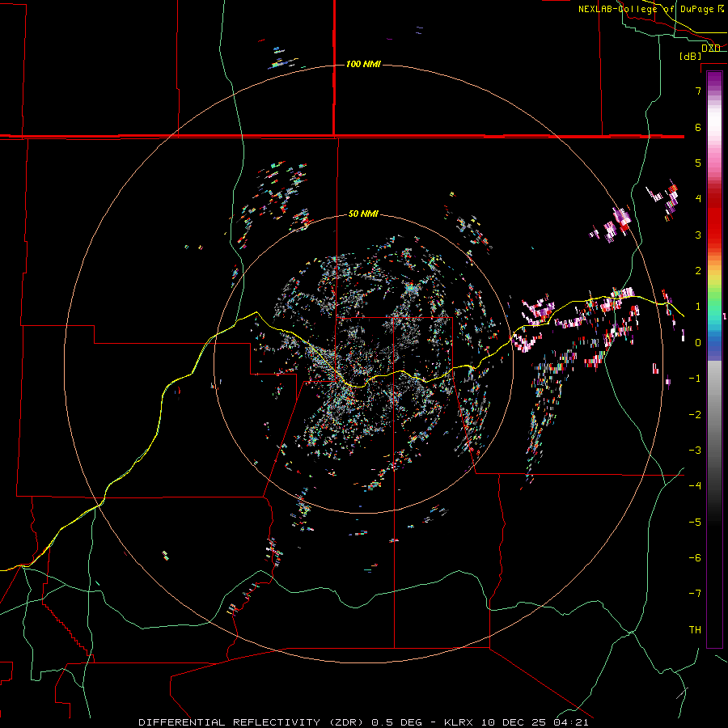Click the ZDR color scale bar
The width and height of the screenshot is (728, 728).
(714, 359)
